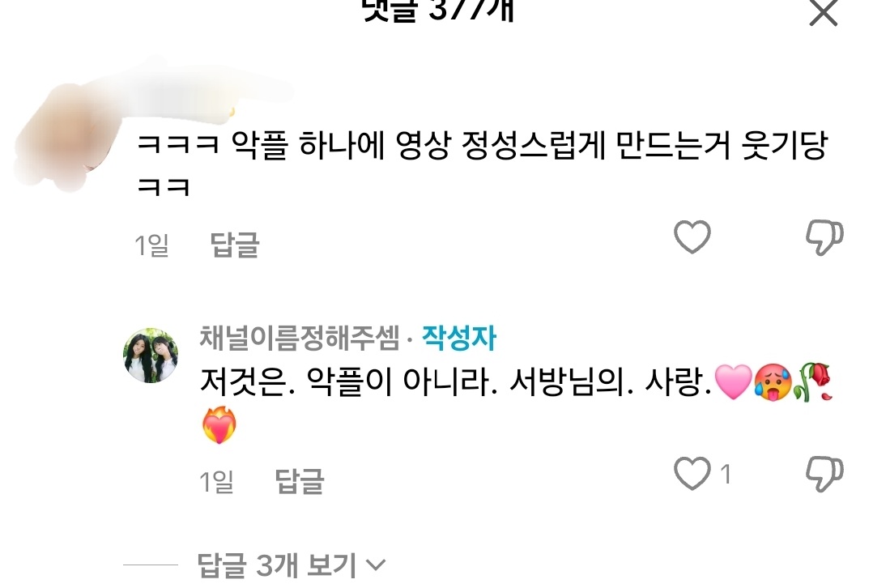Click the 작성자 author badge
Viewport: 873px width, 588px height.
click(x=458, y=338)
